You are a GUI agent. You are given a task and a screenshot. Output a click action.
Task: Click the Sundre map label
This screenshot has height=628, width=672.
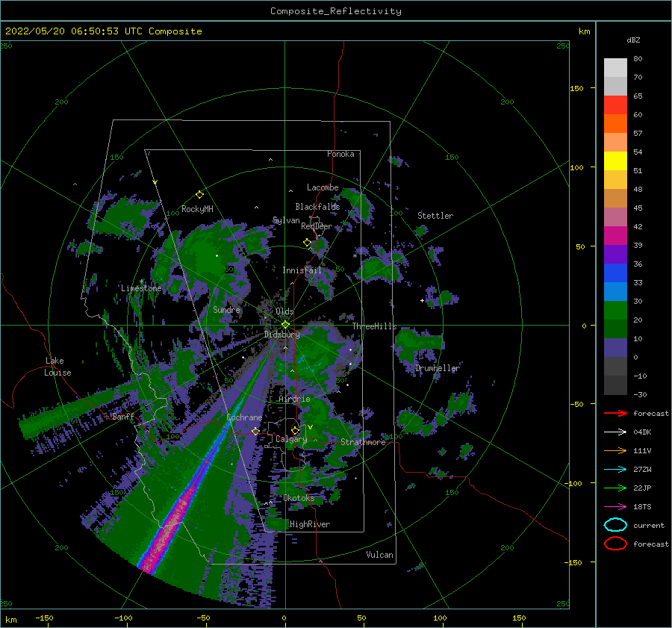(x=227, y=310)
